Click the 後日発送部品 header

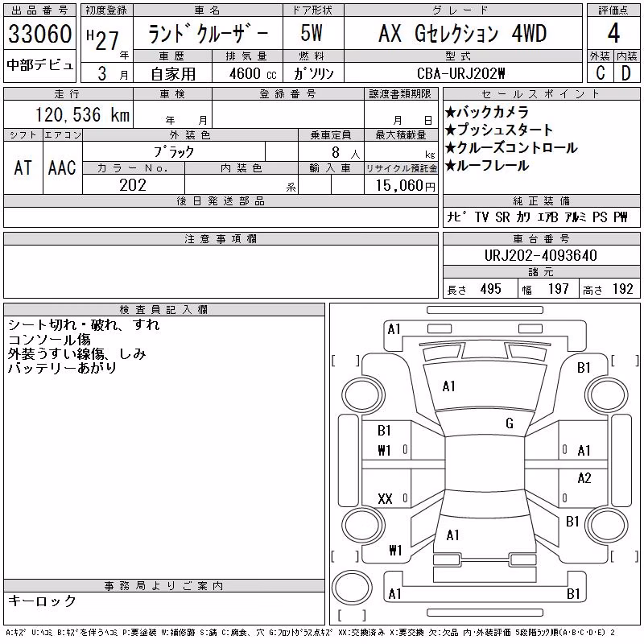(x=221, y=200)
